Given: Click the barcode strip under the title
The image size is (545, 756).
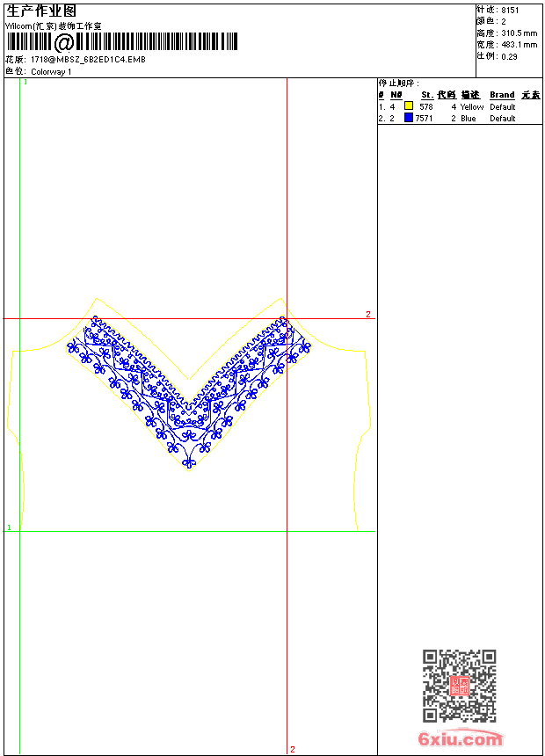Looking at the screenshot, I should 121,41.
